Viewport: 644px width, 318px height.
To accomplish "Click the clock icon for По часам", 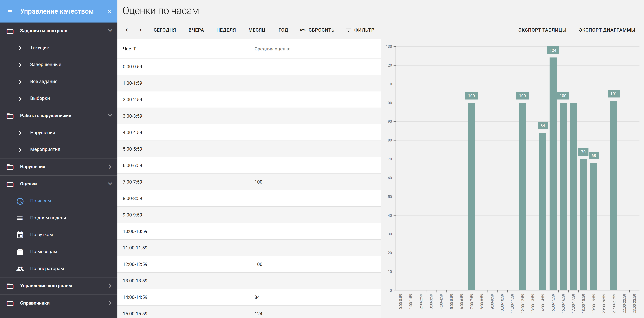I will [20, 201].
